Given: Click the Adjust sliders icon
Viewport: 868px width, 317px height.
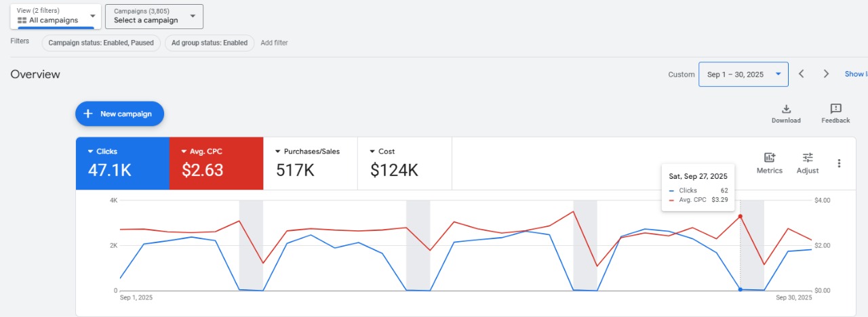Looking at the screenshot, I should (807, 158).
